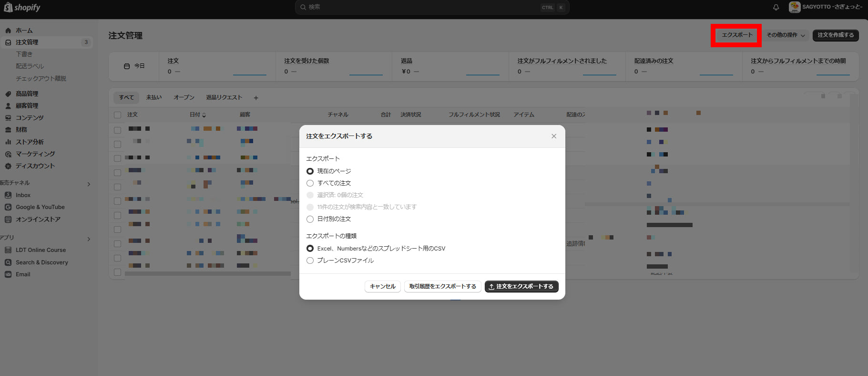The image size is (868, 376).
Task: Open チェックアウト離脱 in the sidebar
Action: pyautogui.click(x=41, y=78)
